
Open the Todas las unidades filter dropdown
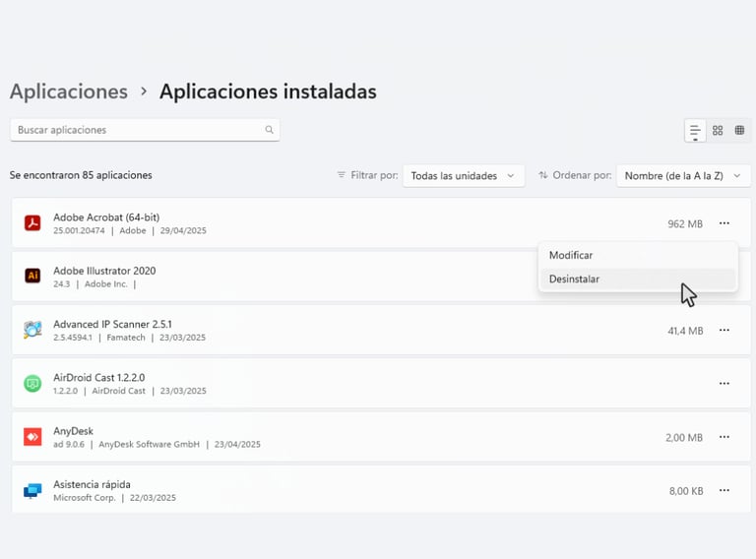pyautogui.click(x=464, y=176)
